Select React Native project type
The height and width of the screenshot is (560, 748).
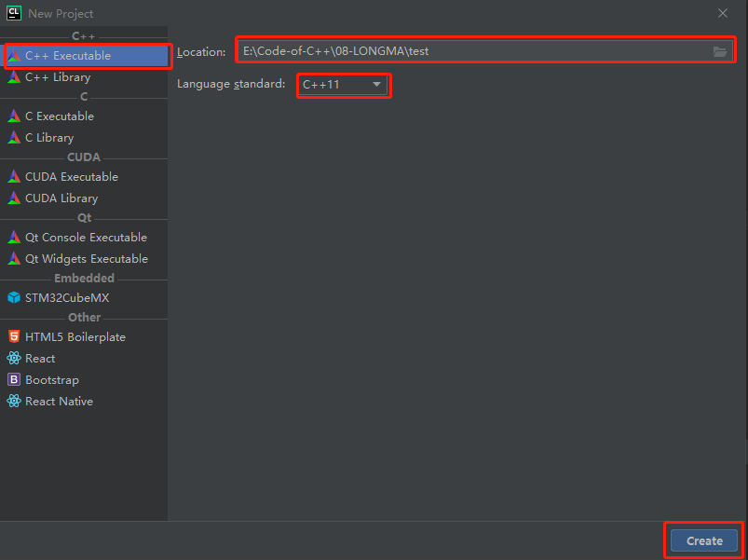point(84,402)
